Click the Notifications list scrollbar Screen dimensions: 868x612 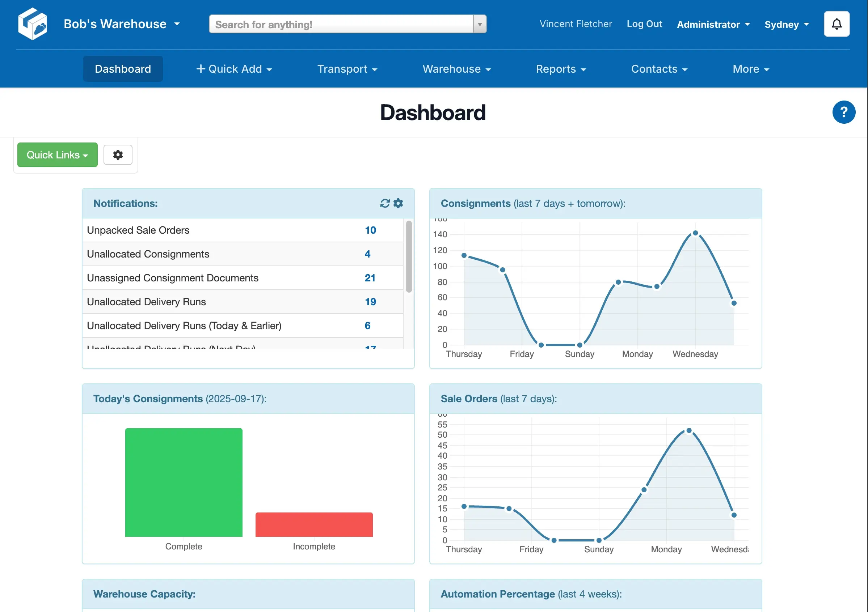click(x=409, y=257)
